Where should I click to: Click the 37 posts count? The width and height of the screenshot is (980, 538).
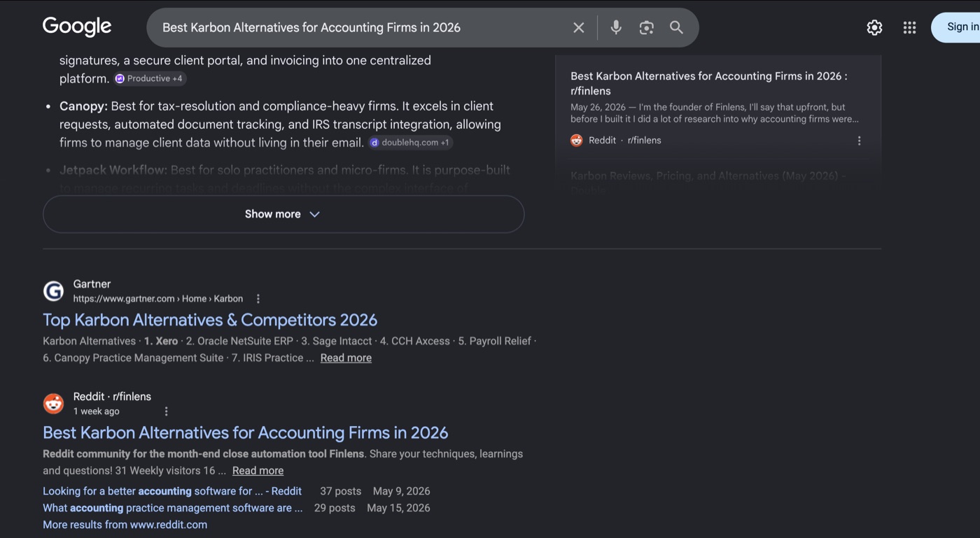pyautogui.click(x=341, y=491)
